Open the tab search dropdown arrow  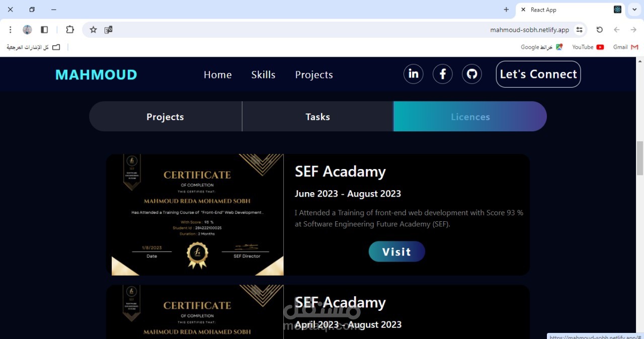coord(634,10)
